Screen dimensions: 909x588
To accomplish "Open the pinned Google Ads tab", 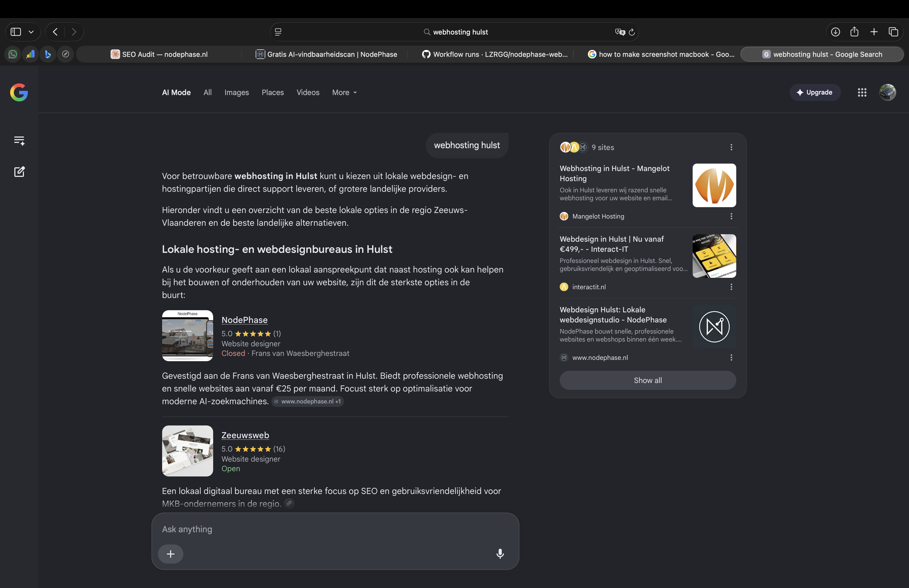I will 30,54.
